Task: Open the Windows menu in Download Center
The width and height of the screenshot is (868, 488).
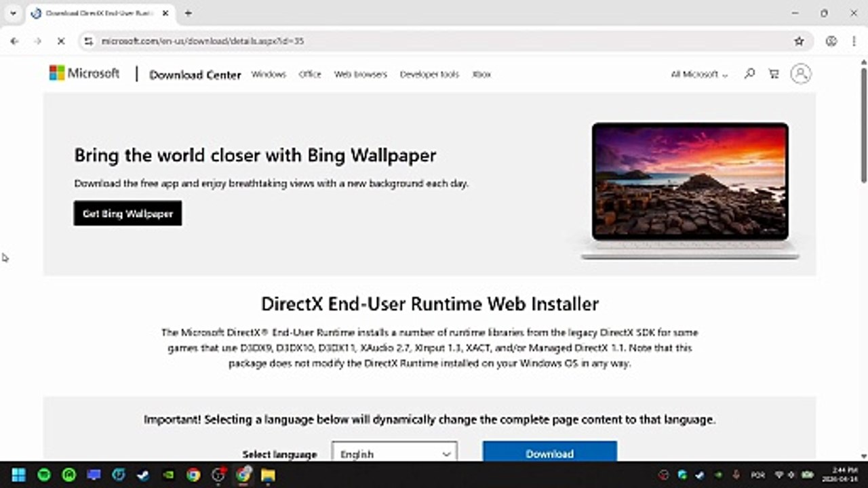Action: coord(269,75)
